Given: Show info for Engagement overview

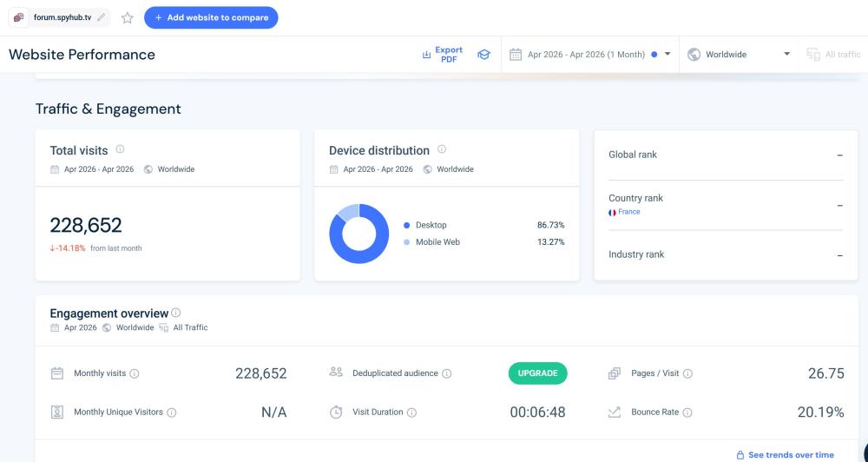Looking at the screenshot, I should [x=176, y=313].
